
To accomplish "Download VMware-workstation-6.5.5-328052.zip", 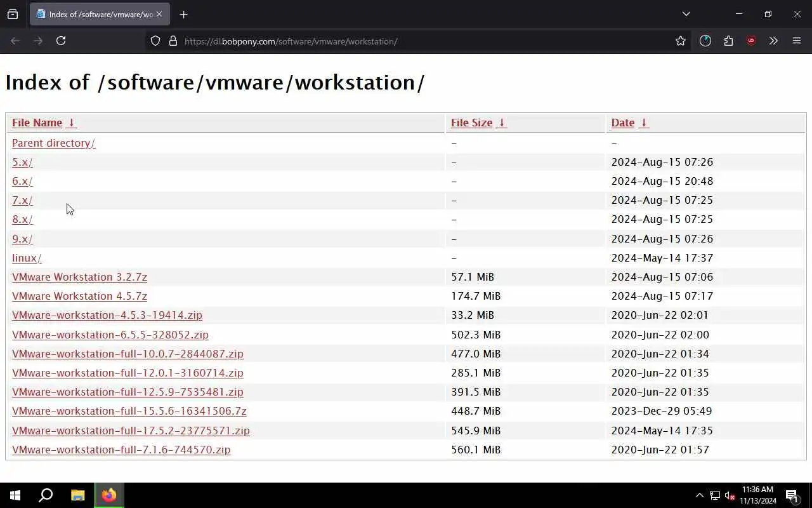I will pyautogui.click(x=110, y=335).
